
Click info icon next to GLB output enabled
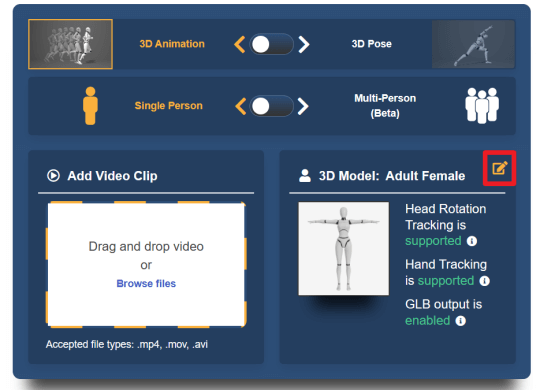[x=460, y=321]
